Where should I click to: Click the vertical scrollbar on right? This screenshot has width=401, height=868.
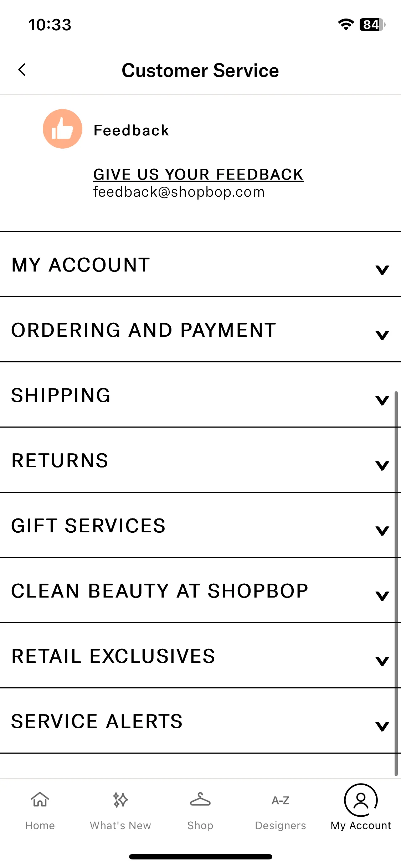tap(396, 583)
